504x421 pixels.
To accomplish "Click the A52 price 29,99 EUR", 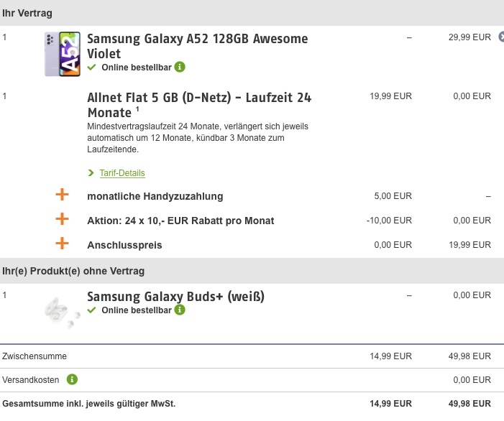I will pos(469,37).
